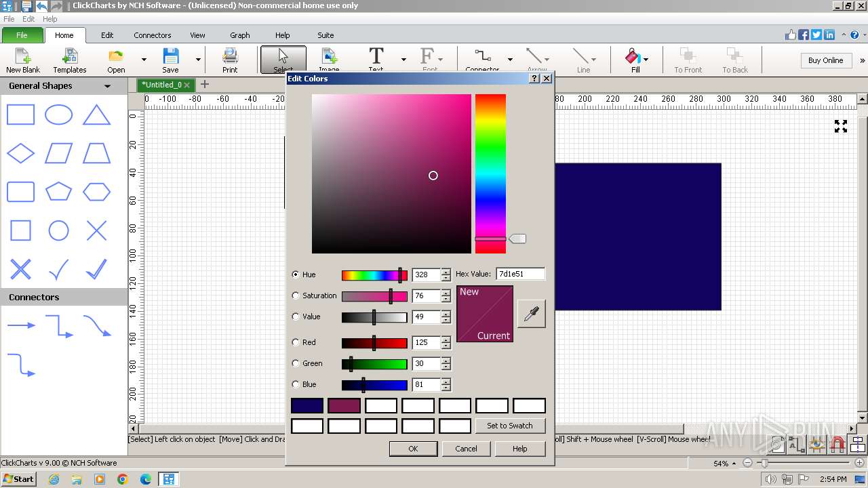The width and height of the screenshot is (868, 488).
Task: Select the Hue radio button
Action: (x=296, y=274)
